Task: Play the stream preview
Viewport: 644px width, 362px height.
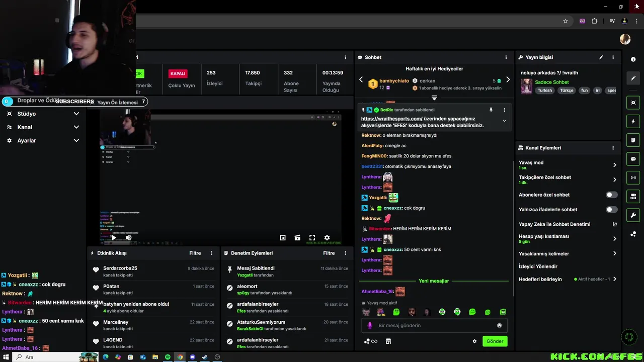Action: coord(113,238)
